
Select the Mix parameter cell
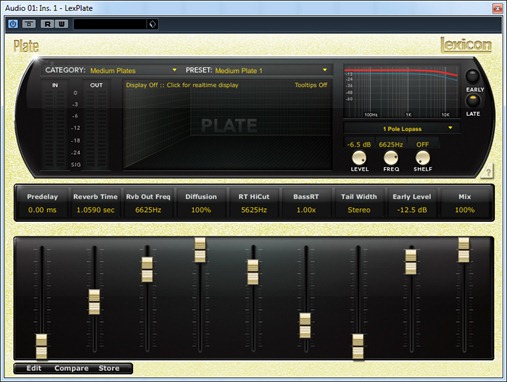click(465, 203)
